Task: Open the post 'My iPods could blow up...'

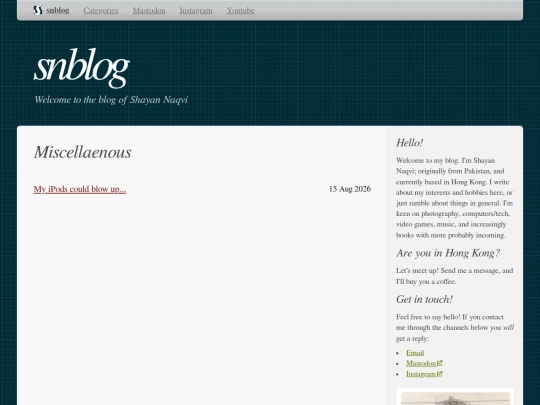Action: point(80,189)
